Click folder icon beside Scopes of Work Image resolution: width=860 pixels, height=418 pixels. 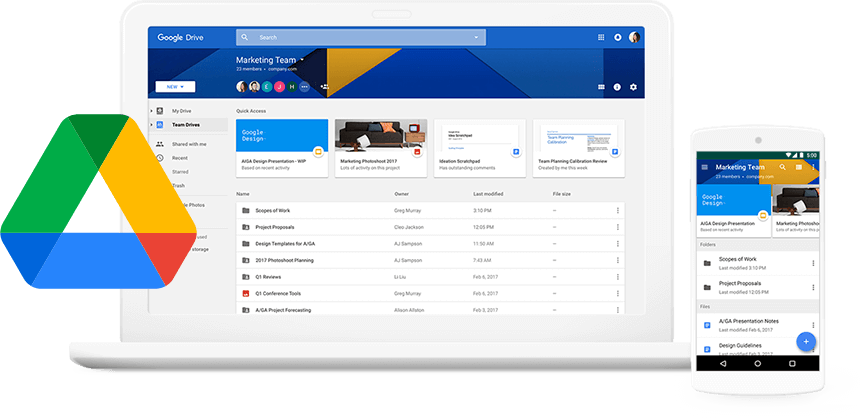(246, 211)
